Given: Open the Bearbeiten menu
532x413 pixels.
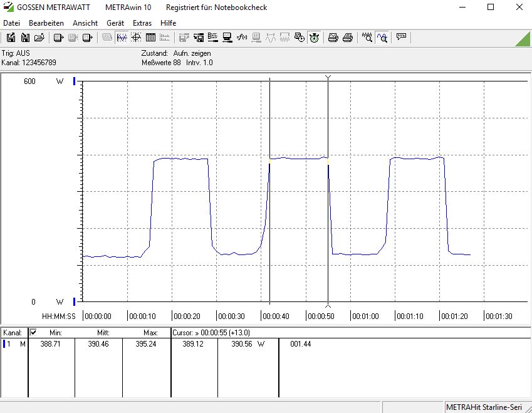Looking at the screenshot, I should point(46,23).
